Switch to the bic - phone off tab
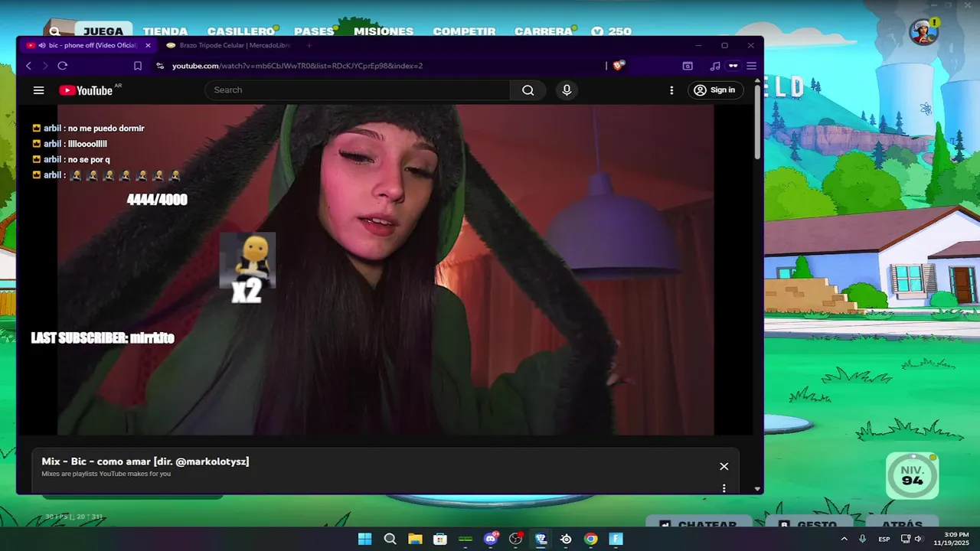 [88, 45]
